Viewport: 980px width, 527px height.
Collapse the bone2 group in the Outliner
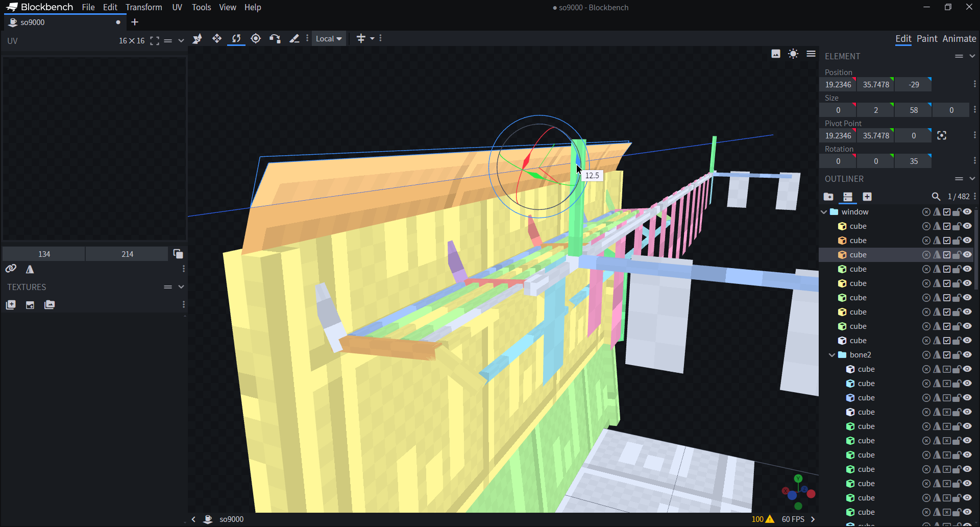832,355
